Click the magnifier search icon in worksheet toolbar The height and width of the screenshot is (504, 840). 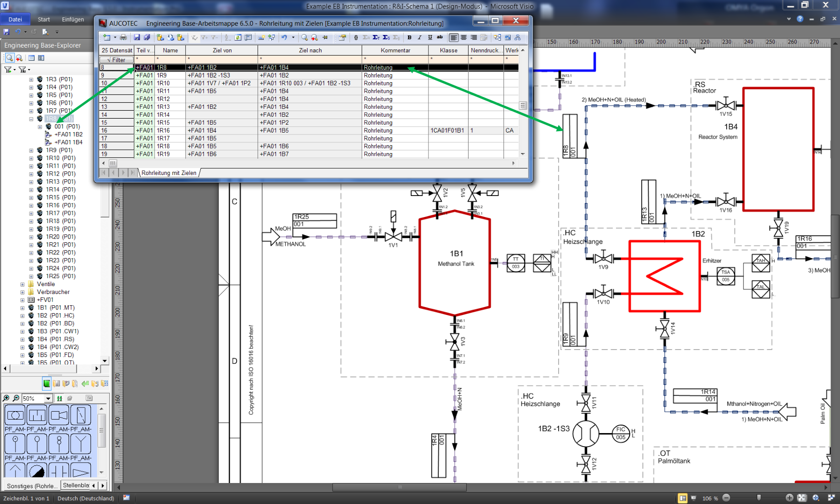(304, 37)
